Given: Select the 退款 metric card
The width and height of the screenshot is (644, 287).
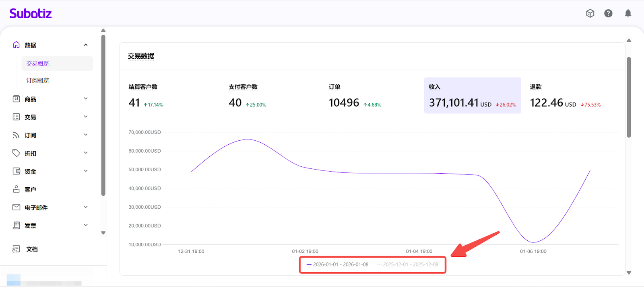Looking at the screenshot, I should click(565, 96).
